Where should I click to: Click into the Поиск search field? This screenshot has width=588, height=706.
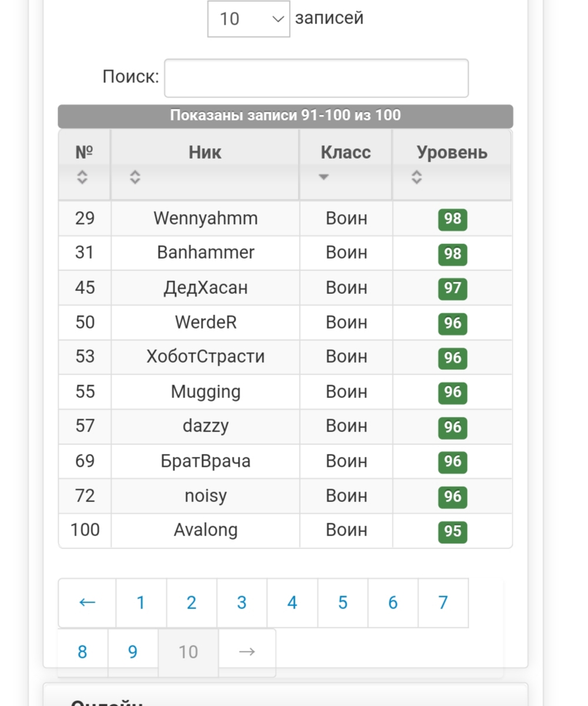click(x=316, y=78)
